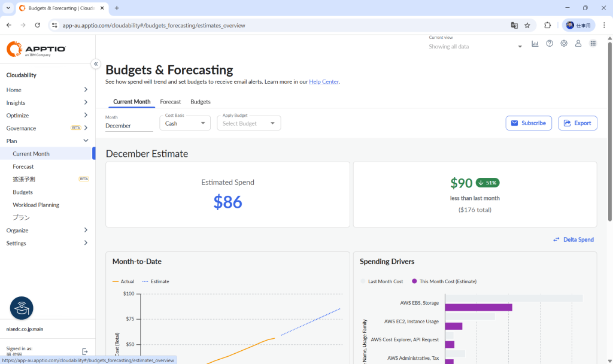Open the Apply Budget dropdown

(248, 123)
